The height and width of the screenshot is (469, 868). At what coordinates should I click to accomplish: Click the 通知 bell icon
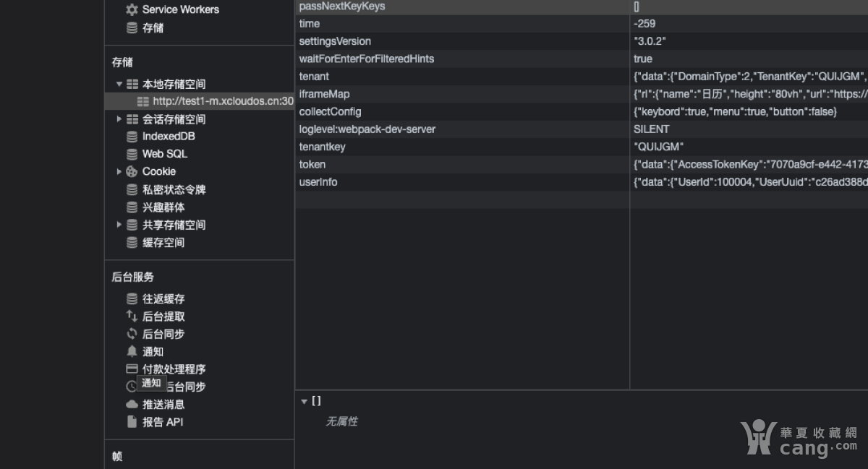point(132,352)
